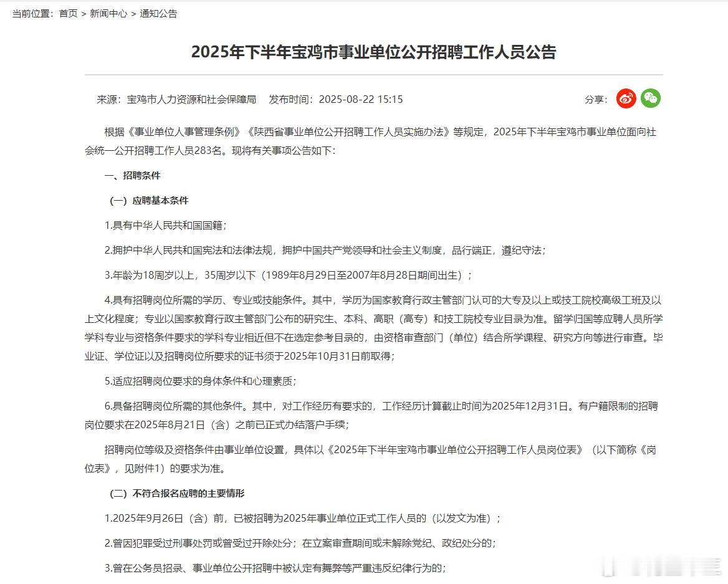Click the publish time 2025-08-22 15:15
This screenshot has width=728, height=584.
point(361,99)
